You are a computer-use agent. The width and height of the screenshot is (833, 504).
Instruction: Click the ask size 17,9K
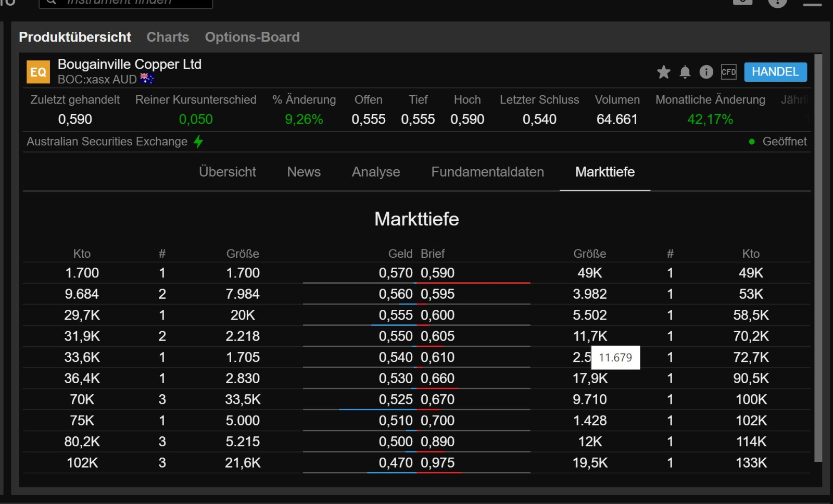pyautogui.click(x=590, y=379)
